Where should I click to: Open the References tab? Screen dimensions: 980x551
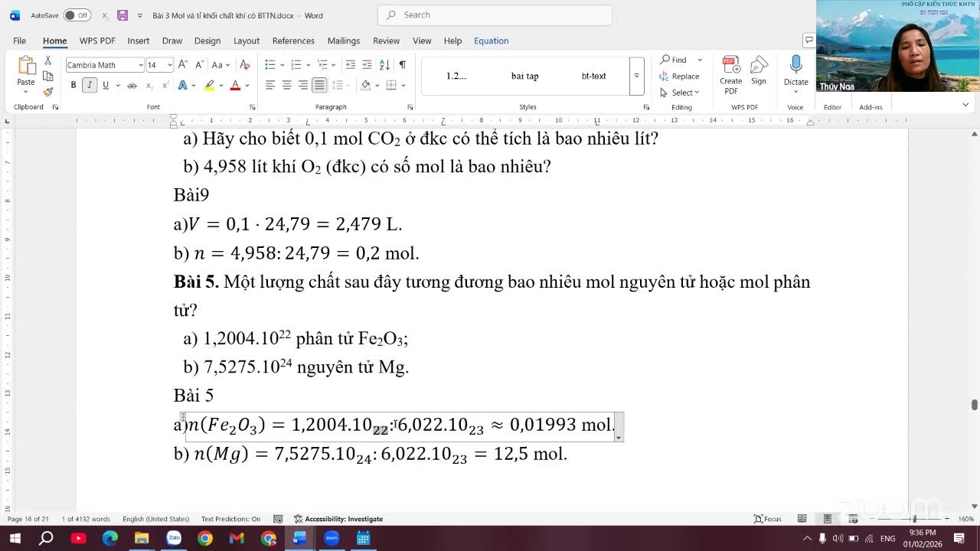click(293, 41)
